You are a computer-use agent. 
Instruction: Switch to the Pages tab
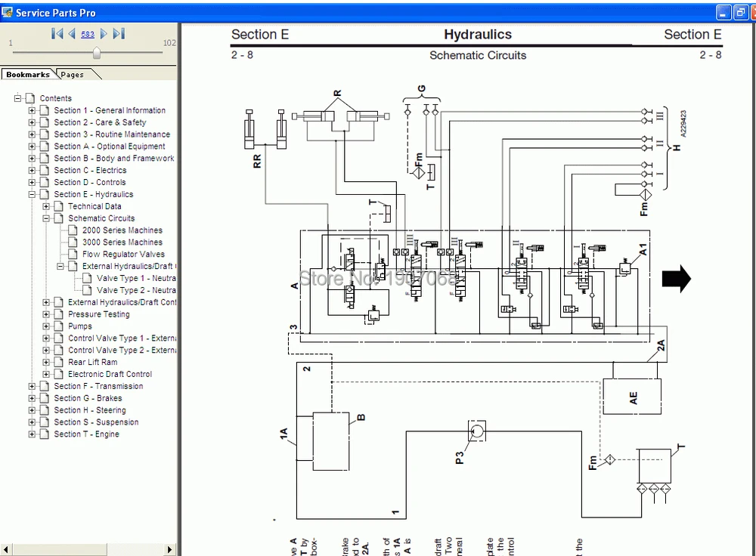point(73,75)
